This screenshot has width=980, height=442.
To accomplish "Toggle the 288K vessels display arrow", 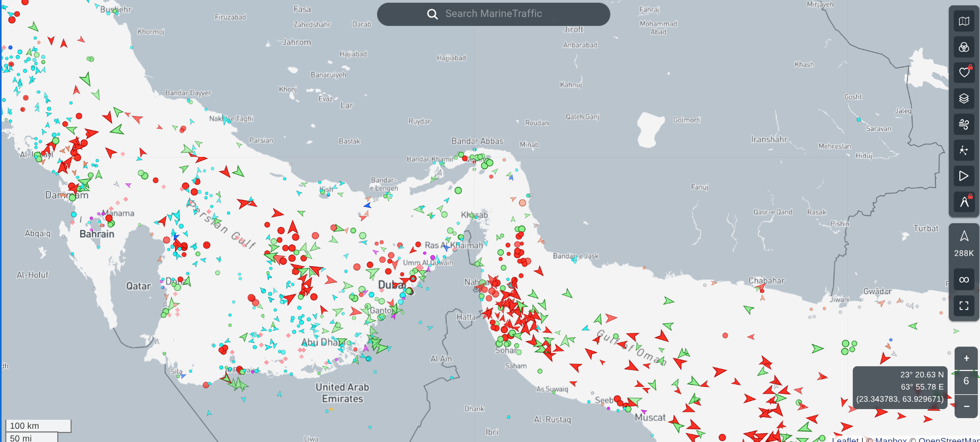I will tap(964, 243).
